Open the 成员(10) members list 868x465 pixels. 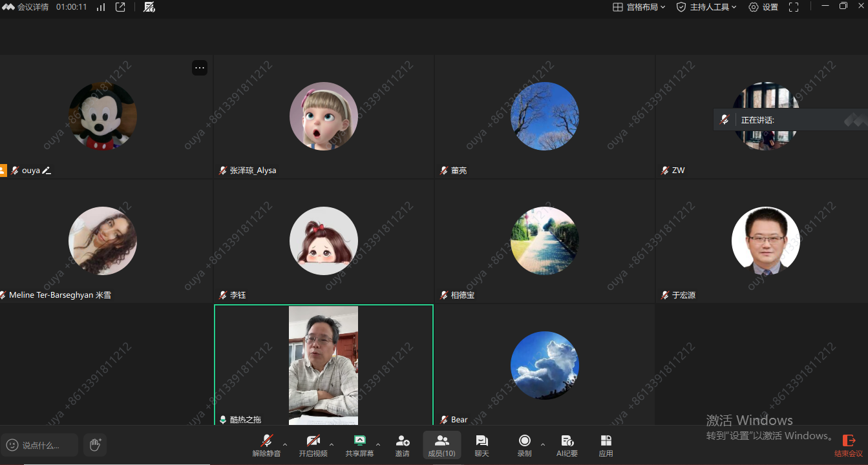(442, 444)
